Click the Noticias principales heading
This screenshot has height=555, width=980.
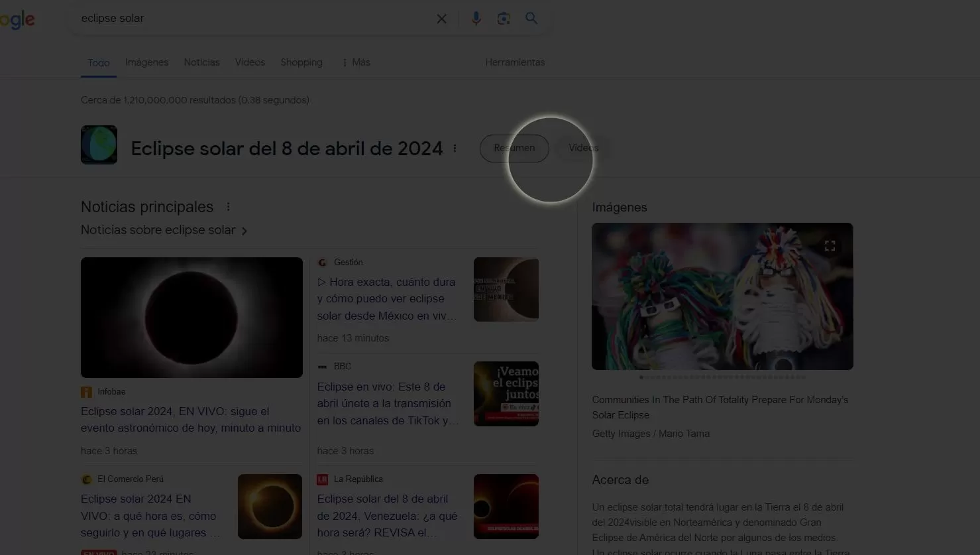[147, 207]
